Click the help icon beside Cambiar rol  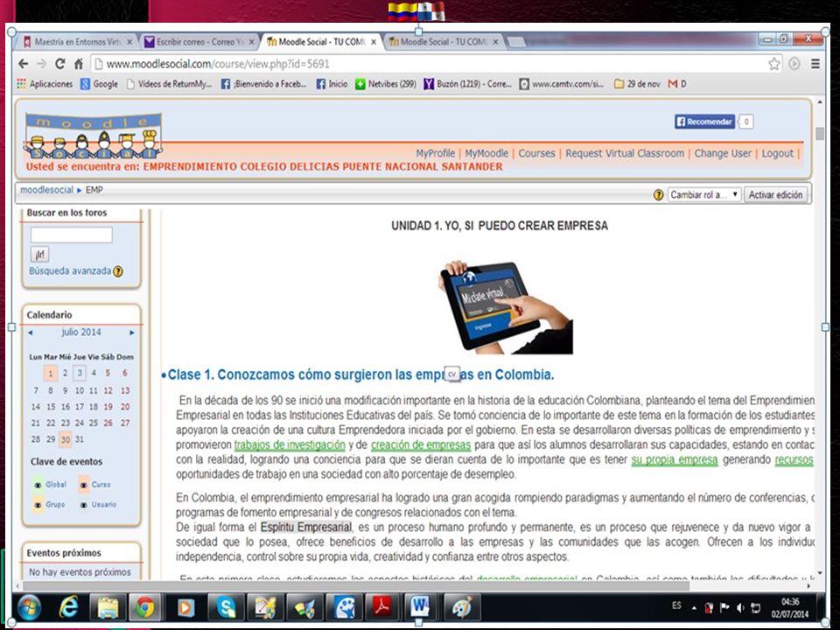coord(658,195)
